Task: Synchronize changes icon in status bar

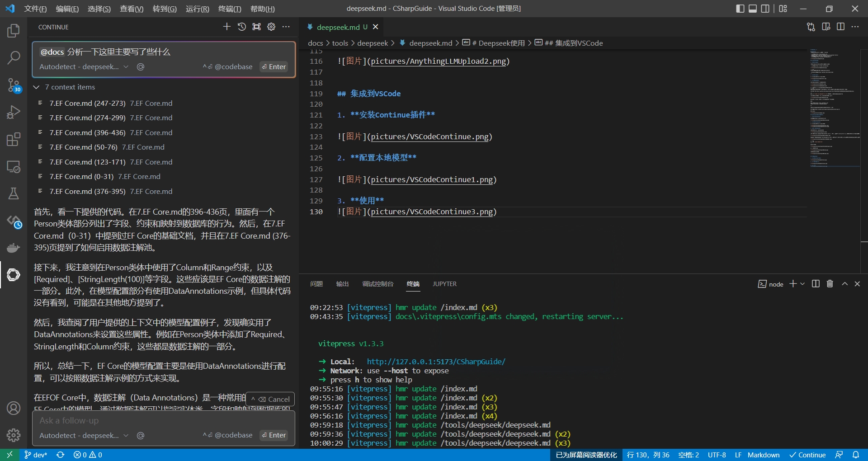Action: (x=60, y=455)
